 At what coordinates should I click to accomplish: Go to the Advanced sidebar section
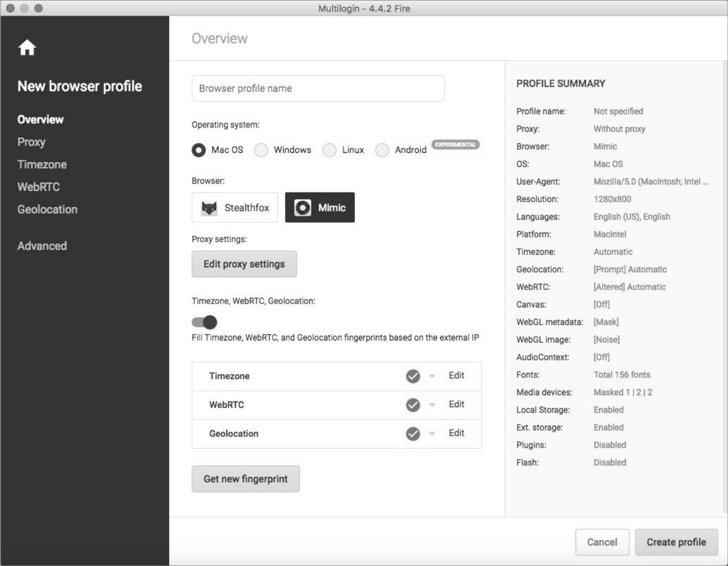[x=42, y=246]
